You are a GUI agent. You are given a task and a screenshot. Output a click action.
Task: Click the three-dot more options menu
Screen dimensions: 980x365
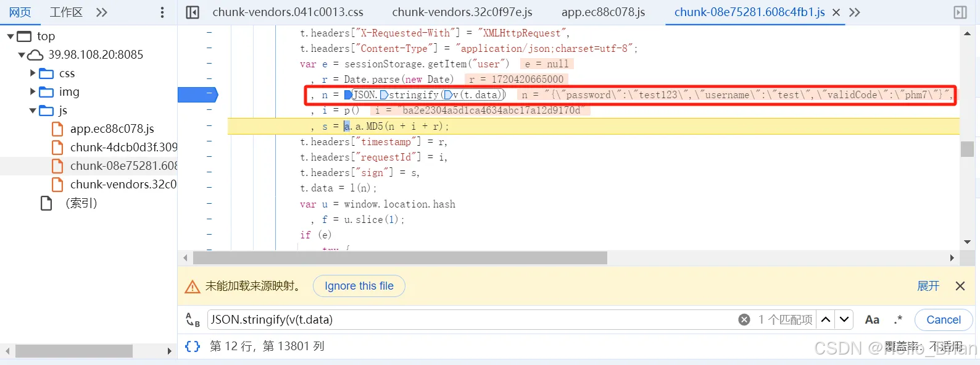[162, 12]
